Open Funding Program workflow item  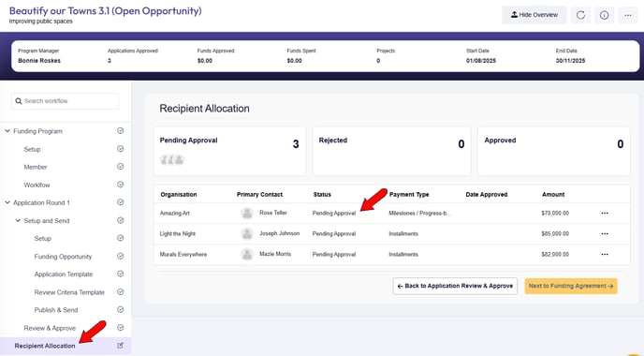[37, 131]
